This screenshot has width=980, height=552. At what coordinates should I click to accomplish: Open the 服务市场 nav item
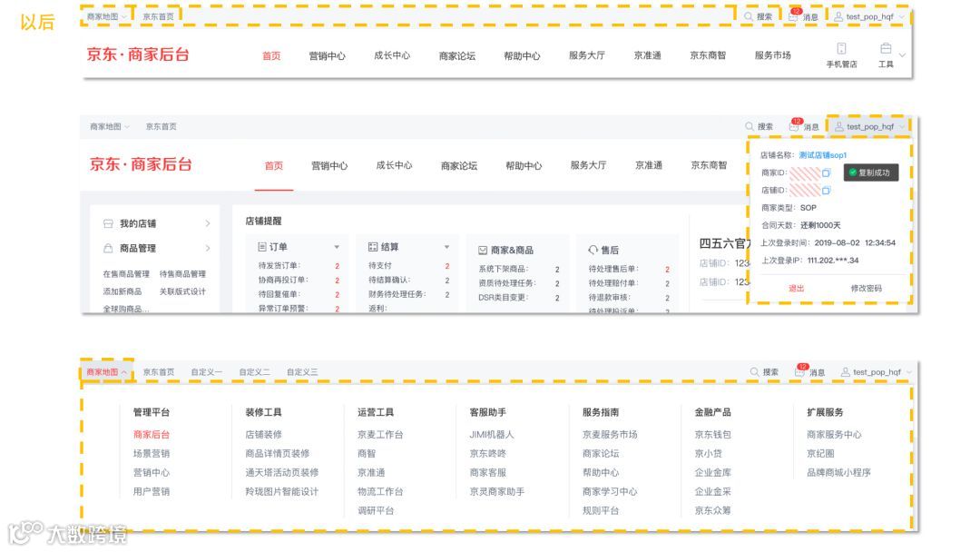tap(772, 55)
